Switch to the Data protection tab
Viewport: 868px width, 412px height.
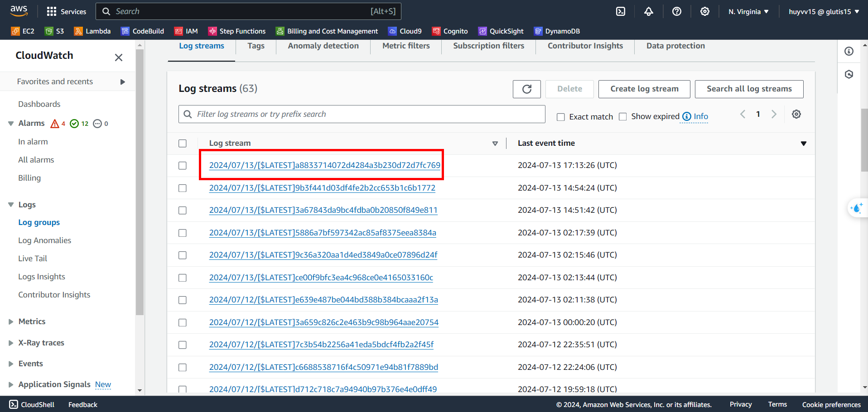[x=675, y=46]
